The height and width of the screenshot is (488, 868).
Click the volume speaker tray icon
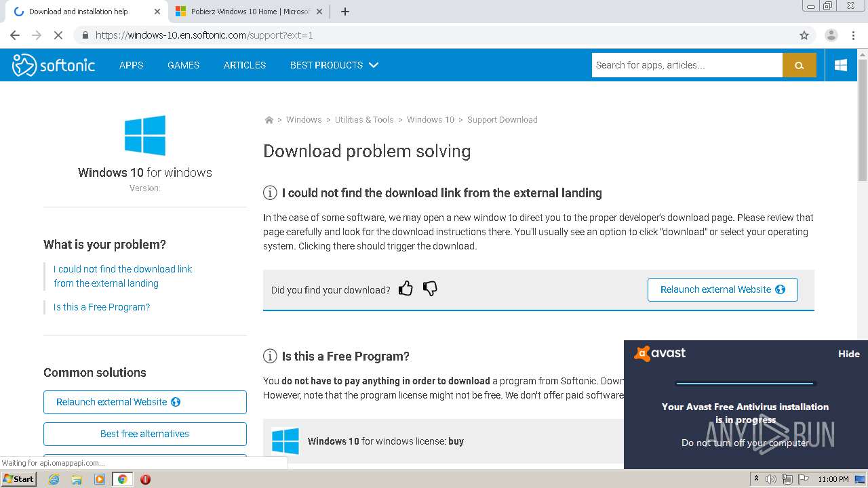tap(771, 479)
